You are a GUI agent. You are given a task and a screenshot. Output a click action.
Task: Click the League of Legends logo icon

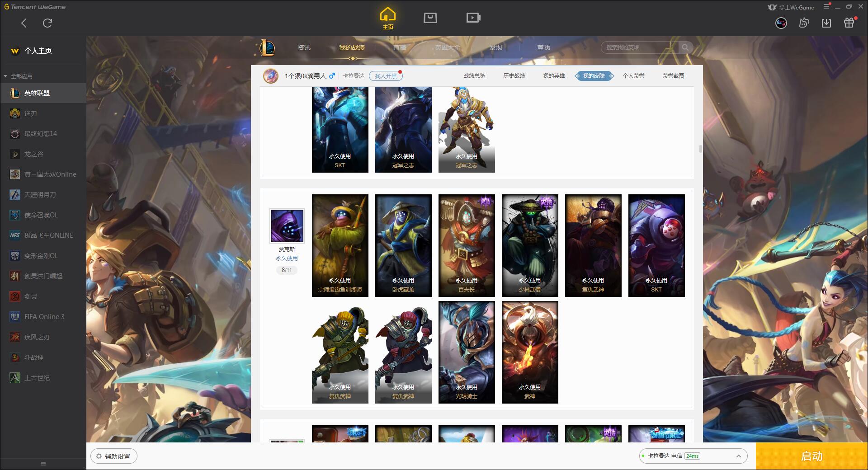pos(267,47)
